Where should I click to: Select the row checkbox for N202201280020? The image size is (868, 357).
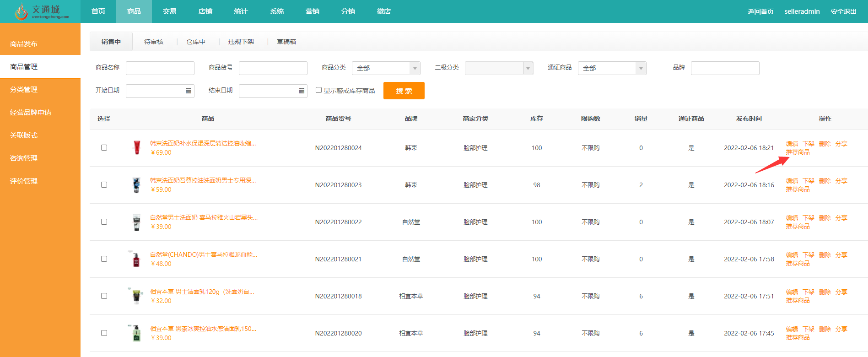pyautogui.click(x=104, y=333)
